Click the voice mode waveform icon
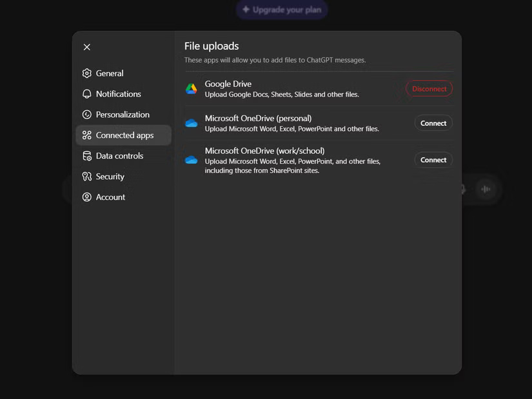 point(486,189)
